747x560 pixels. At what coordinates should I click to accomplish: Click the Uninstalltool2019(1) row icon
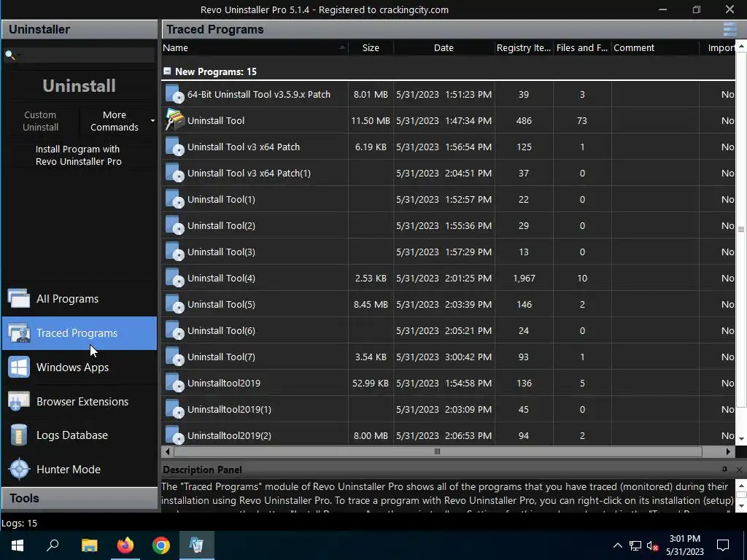(174, 409)
